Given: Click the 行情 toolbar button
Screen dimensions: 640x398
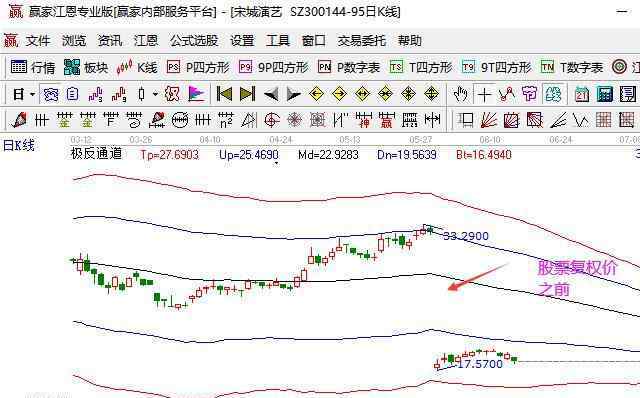Looking at the screenshot, I should coord(33,67).
